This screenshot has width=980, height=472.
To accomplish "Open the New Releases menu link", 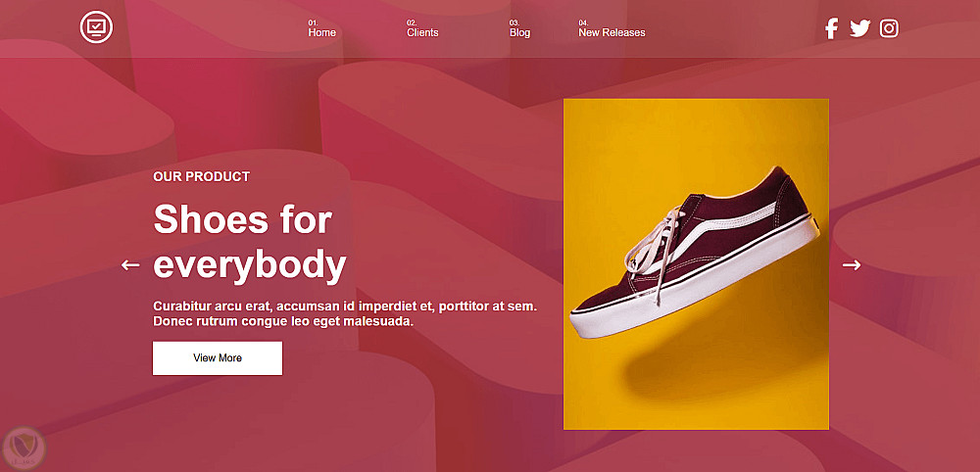I will pyautogui.click(x=612, y=32).
